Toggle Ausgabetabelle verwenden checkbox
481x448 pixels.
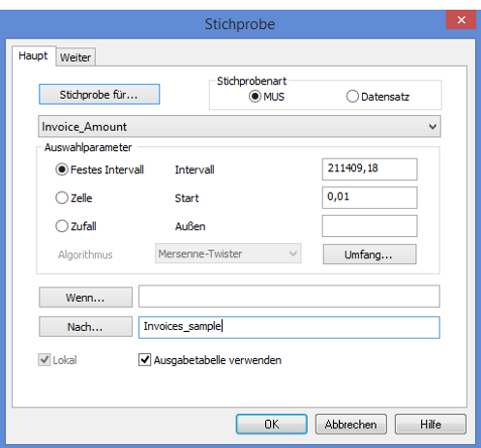(144, 360)
